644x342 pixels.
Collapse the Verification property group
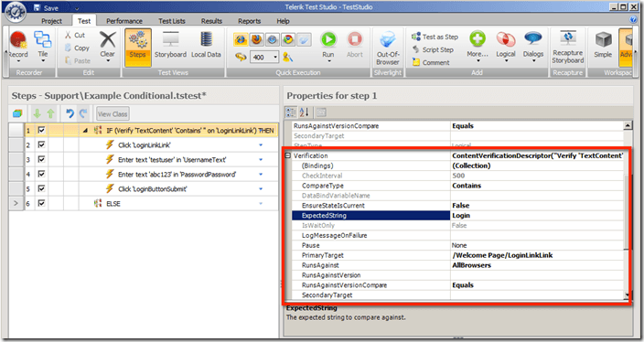coord(288,155)
